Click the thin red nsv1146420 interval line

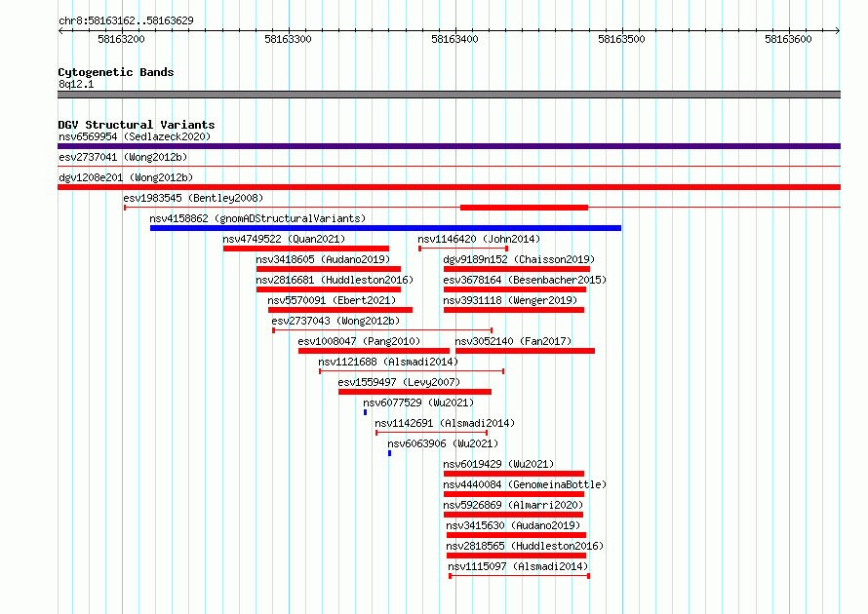(x=463, y=249)
